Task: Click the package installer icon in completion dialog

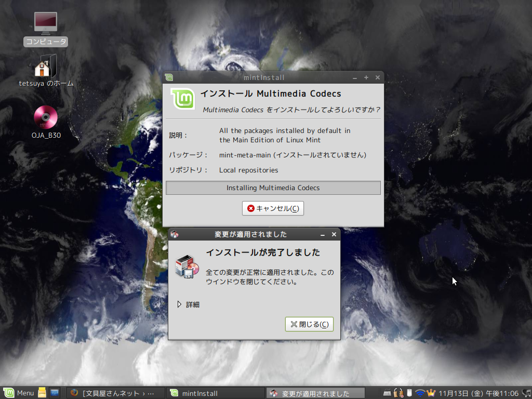Action: (187, 267)
